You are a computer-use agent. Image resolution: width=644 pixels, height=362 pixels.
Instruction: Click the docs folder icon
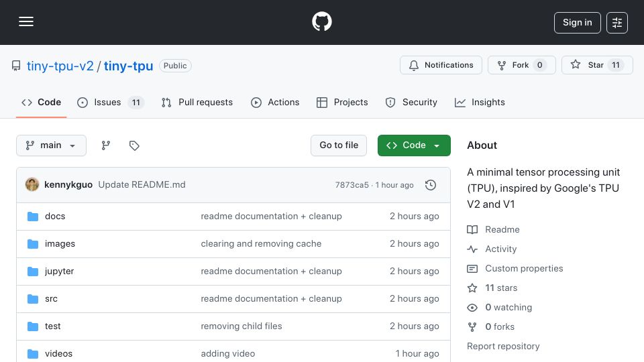click(x=33, y=217)
